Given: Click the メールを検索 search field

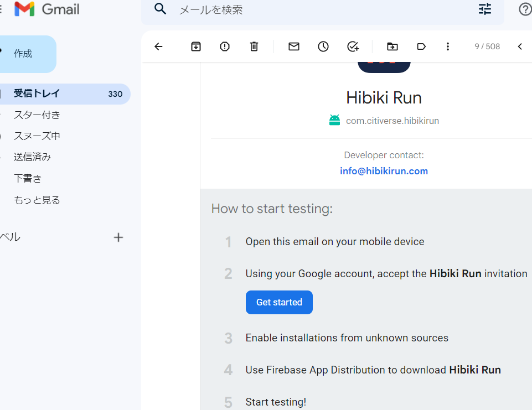Looking at the screenshot, I should 322,10.
